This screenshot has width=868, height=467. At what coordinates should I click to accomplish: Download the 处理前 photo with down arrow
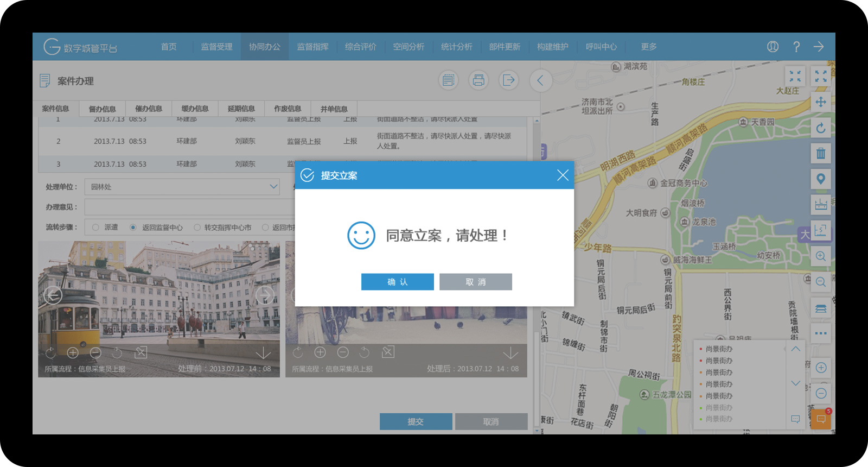(x=263, y=353)
